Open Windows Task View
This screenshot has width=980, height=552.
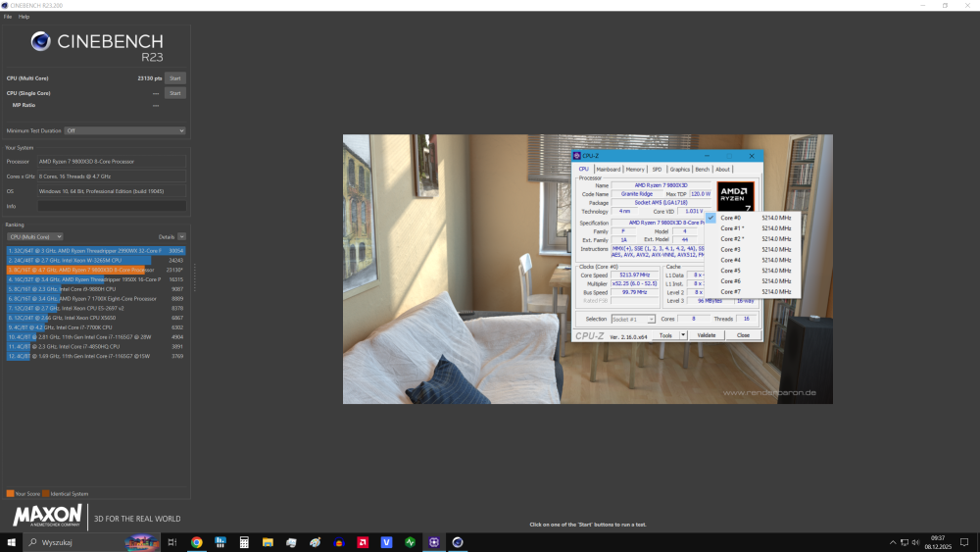[x=171, y=542]
